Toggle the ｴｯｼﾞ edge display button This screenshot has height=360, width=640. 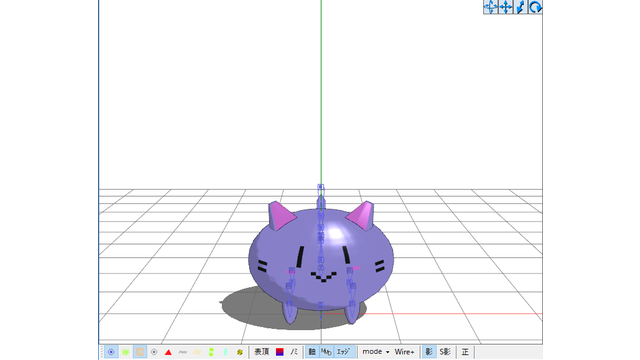click(x=344, y=352)
